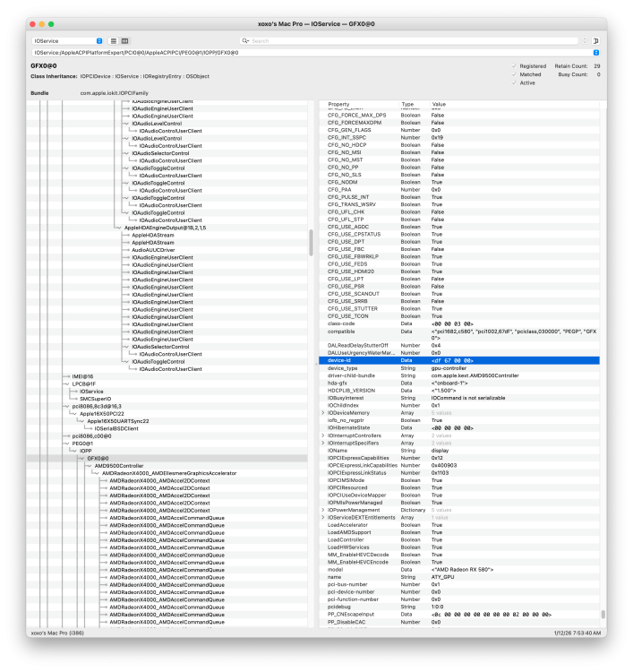Toggle the Registered checkbox
The width and height of the screenshot is (633, 672).
coord(514,66)
